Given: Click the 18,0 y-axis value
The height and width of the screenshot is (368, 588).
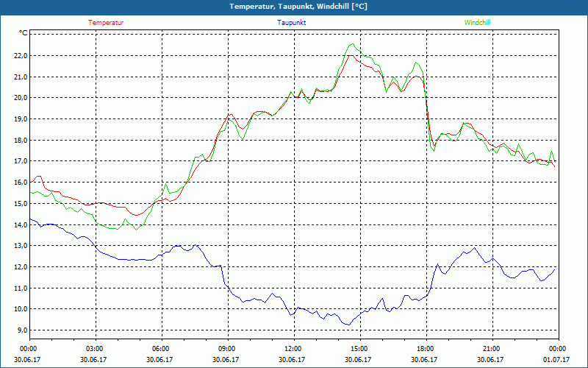Looking at the screenshot, I should pos(21,140).
